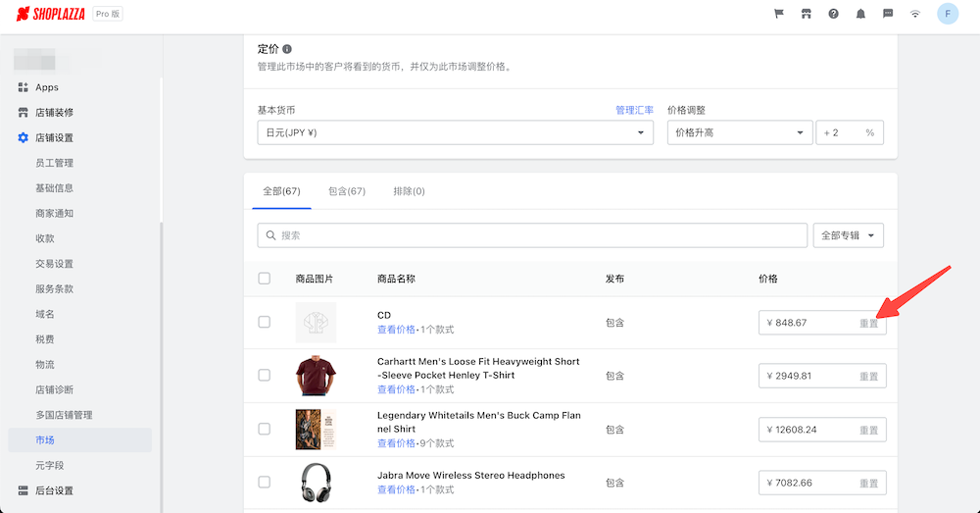
Task: Click the info icon next to 定价
Action: pos(287,49)
